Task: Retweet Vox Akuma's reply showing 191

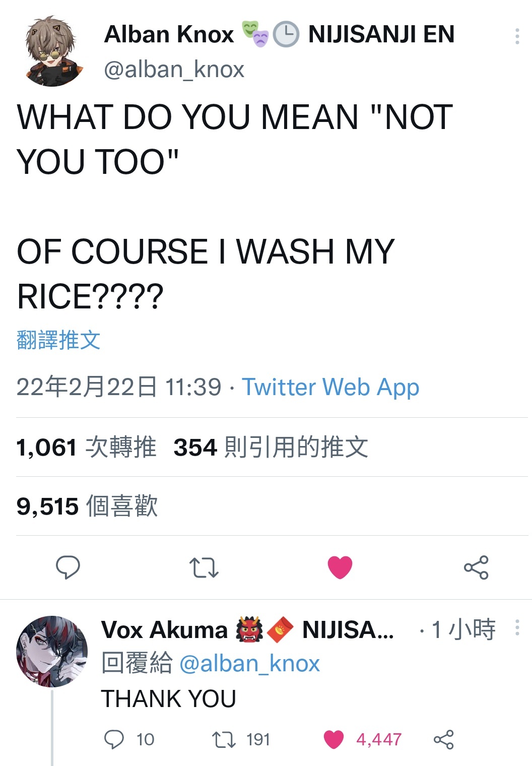Action: [x=223, y=739]
